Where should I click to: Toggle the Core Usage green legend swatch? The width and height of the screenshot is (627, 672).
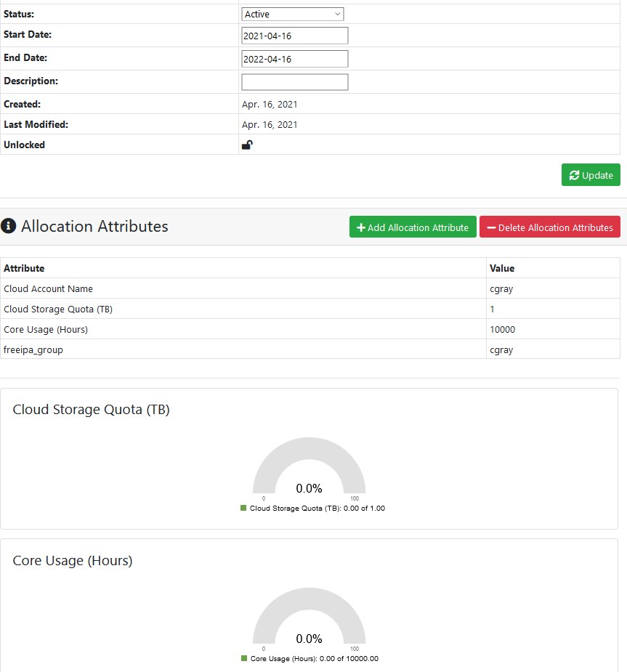pyautogui.click(x=244, y=658)
